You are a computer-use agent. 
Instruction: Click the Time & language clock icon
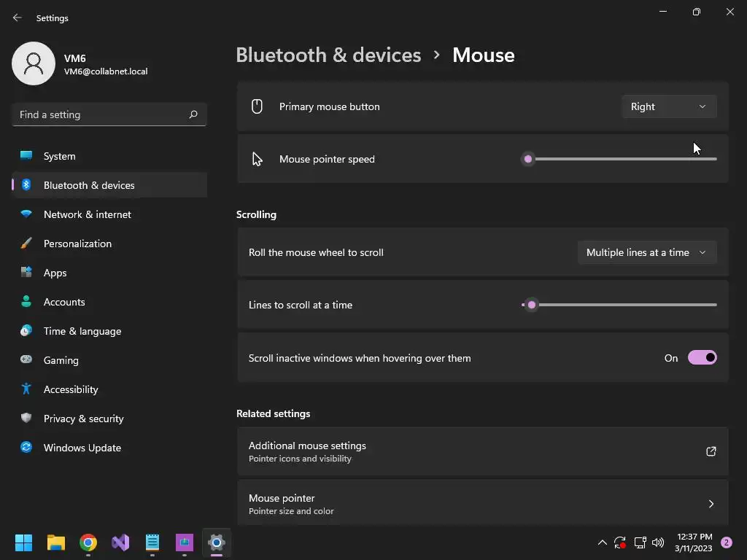tap(26, 330)
